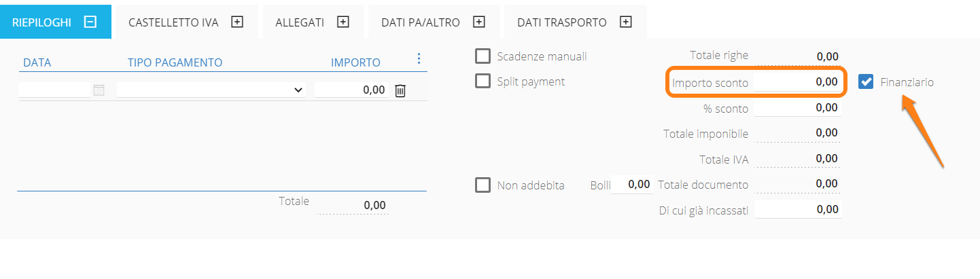This screenshot has height=279, width=980.
Task: Open the Tipo Pagamento dropdown
Action: tap(211, 90)
